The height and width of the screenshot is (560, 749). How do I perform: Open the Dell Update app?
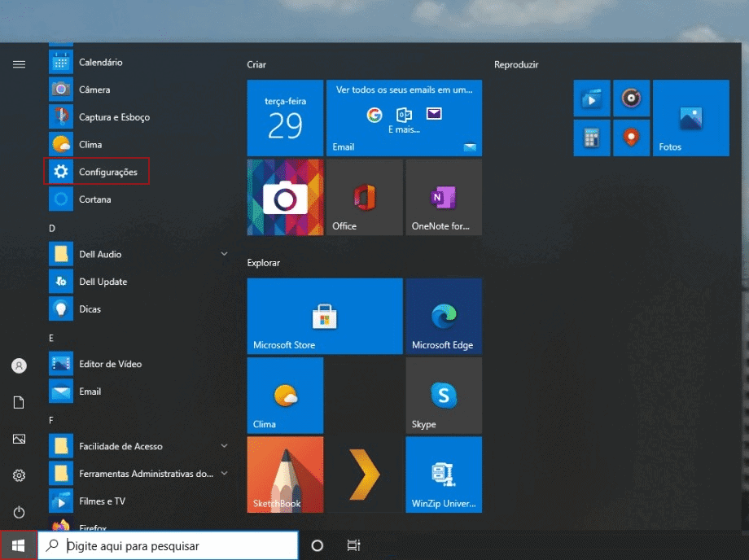tap(138, 281)
